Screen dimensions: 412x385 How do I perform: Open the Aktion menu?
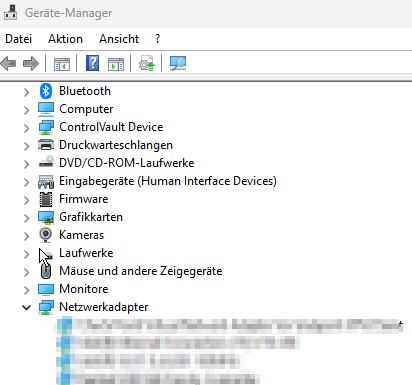(65, 39)
